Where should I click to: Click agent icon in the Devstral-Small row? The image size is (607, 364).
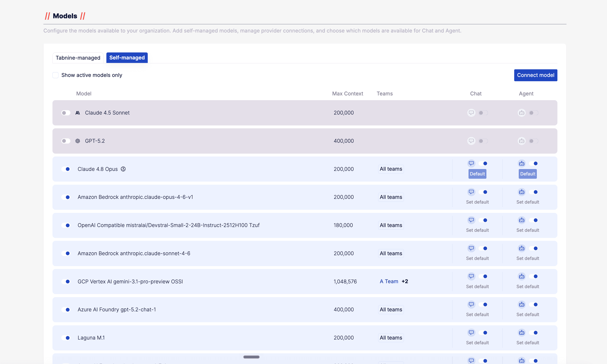(x=522, y=220)
